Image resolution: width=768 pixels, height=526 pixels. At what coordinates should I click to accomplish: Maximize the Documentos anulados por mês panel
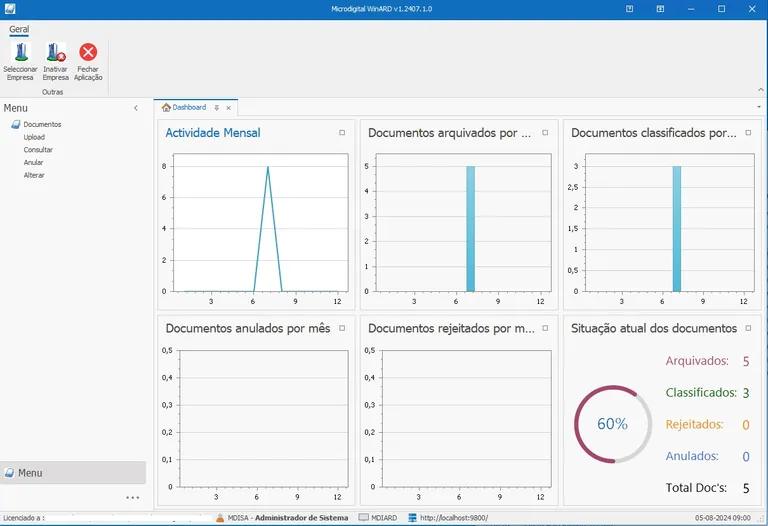coord(342,328)
